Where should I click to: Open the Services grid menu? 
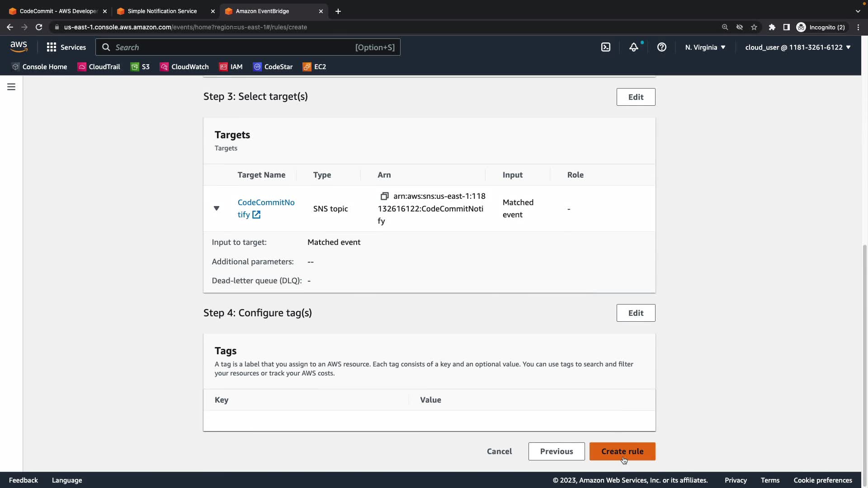66,47
